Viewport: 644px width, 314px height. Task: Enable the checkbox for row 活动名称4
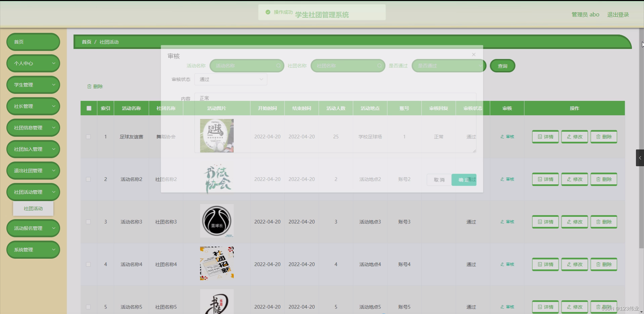click(x=88, y=264)
